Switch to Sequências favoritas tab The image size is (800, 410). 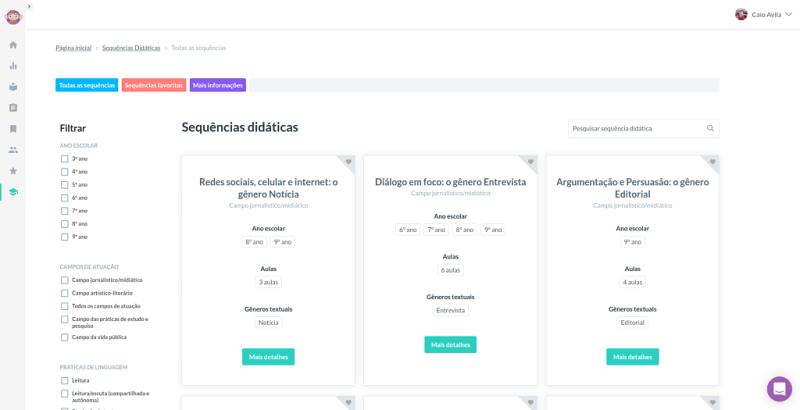(x=153, y=85)
